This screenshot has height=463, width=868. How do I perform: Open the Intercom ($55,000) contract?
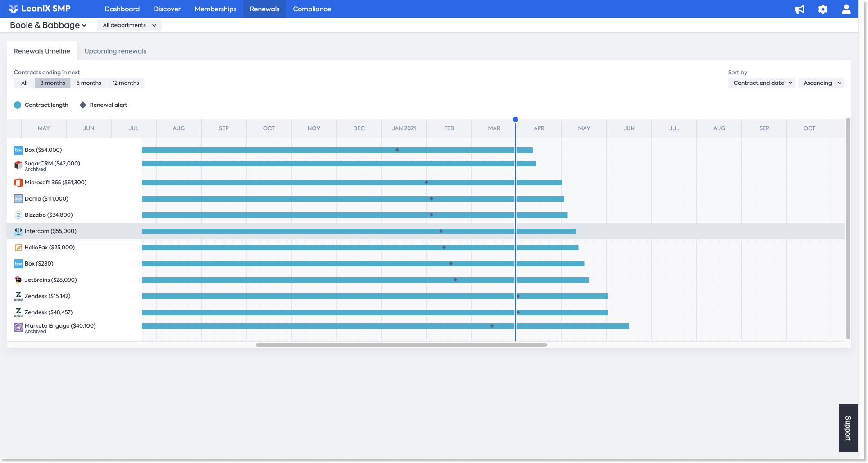[x=50, y=231]
